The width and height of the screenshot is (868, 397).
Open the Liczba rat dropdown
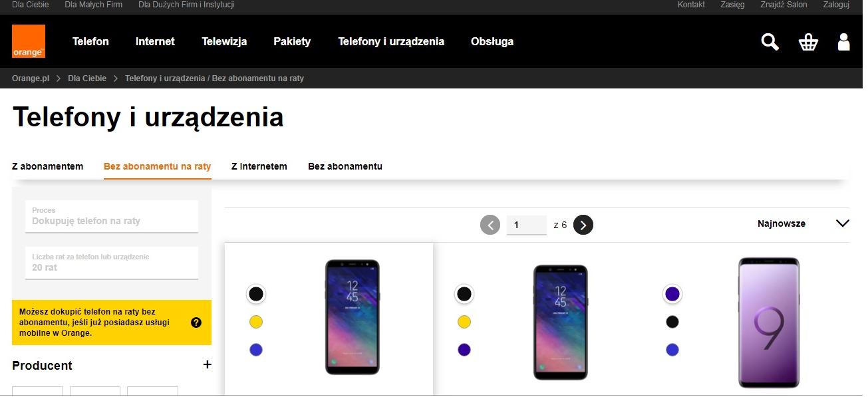tap(111, 263)
